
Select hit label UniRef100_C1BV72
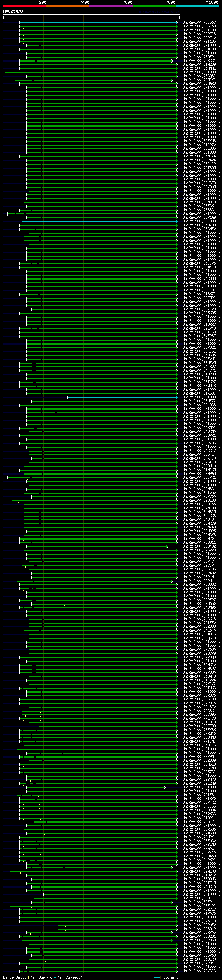[199, 875]
